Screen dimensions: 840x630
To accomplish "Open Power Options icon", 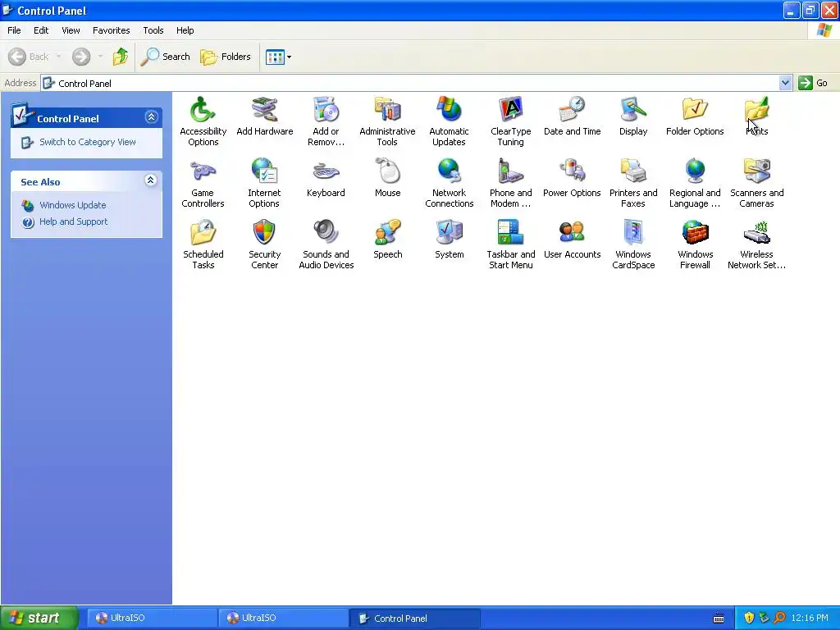I will coord(572,171).
